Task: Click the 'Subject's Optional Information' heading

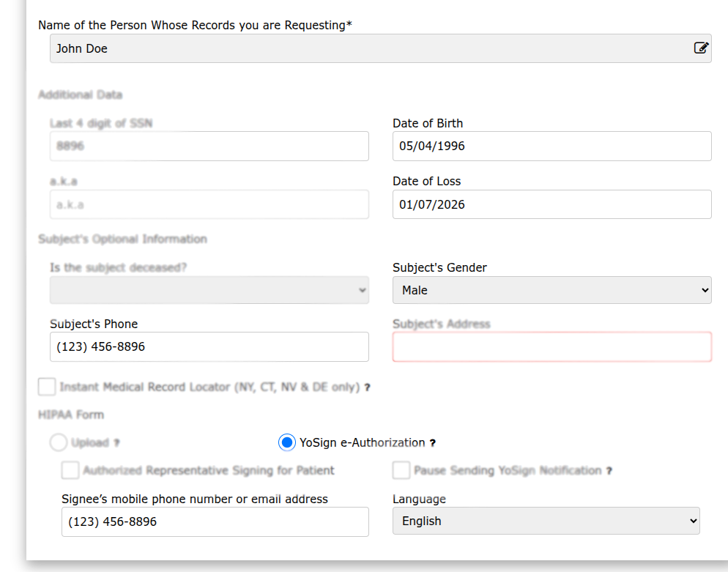Action: [122, 239]
